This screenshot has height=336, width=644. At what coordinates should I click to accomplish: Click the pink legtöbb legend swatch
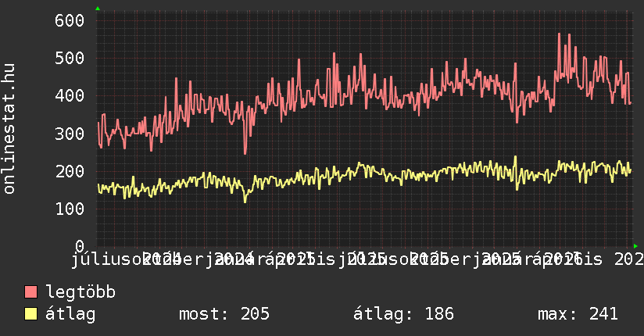(x=30, y=292)
